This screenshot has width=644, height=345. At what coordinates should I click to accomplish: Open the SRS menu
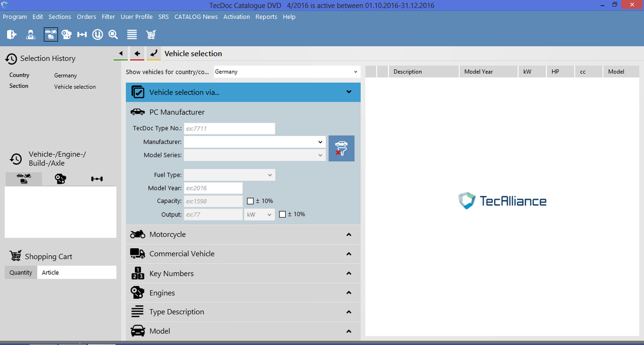click(164, 17)
